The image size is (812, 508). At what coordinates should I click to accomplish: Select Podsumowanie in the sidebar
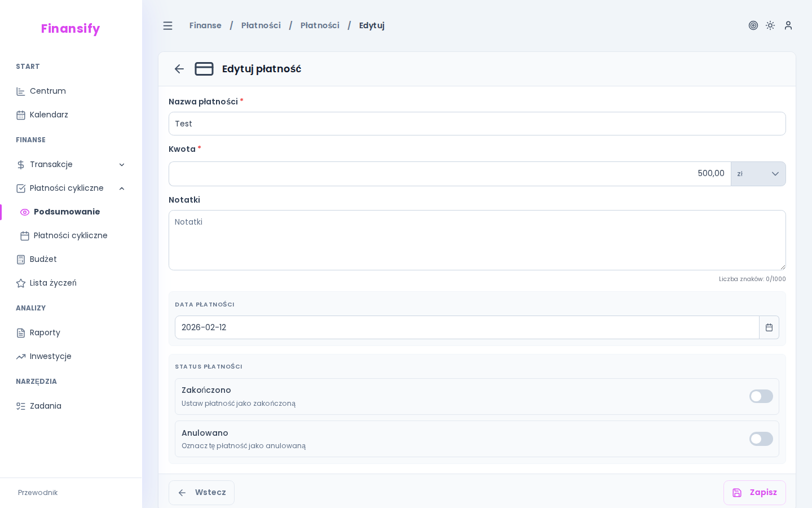(x=67, y=212)
